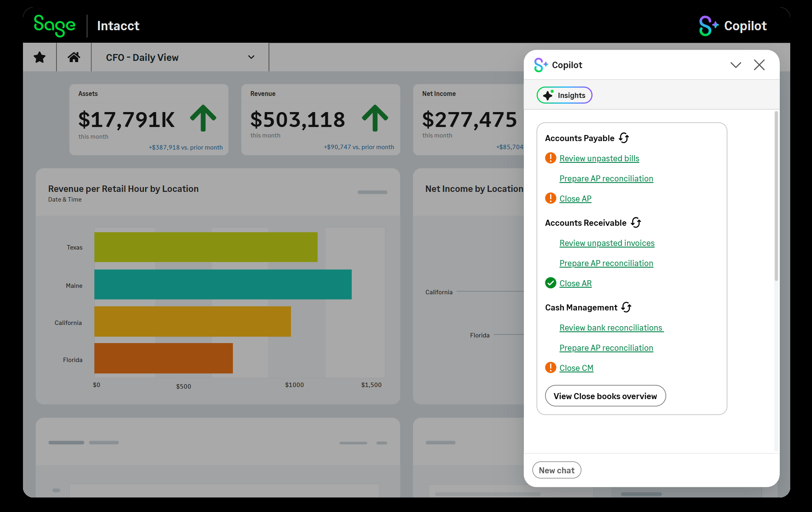Refresh the Accounts Payable section

tap(624, 138)
